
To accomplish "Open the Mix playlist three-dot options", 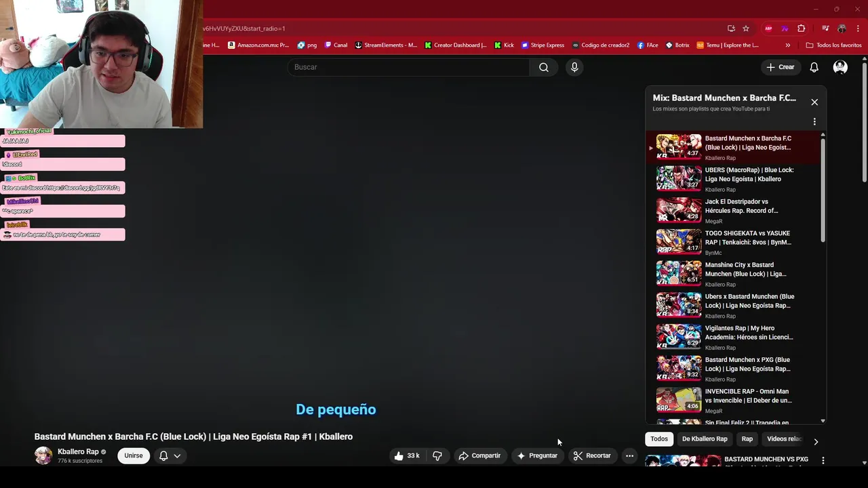I will (x=814, y=122).
